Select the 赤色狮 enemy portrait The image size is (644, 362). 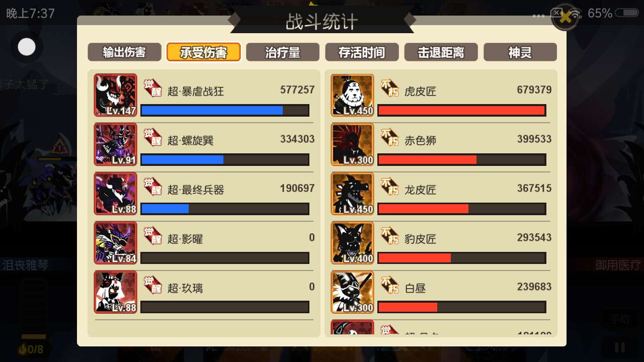pyautogui.click(x=352, y=144)
